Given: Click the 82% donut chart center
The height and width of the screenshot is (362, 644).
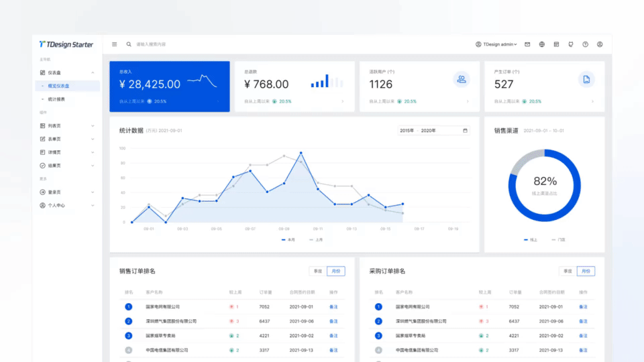Looking at the screenshot, I should (x=545, y=185).
